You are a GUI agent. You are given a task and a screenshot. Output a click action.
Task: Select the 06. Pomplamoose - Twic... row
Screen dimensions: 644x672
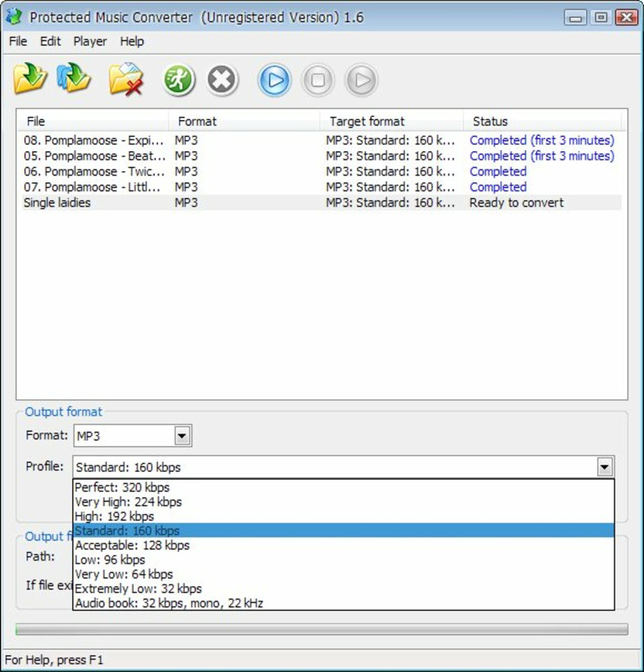pyautogui.click(x=322, y=171)
